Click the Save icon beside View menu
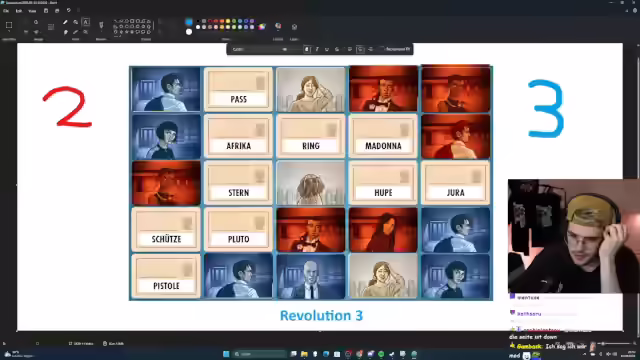The image size is (640, 360). (x=46, y=11)
